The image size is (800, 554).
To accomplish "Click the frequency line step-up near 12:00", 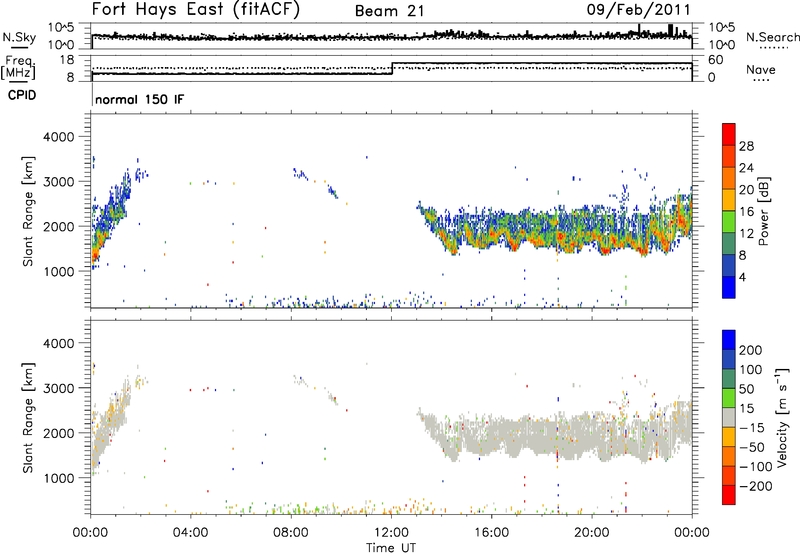I will point(392,69).
